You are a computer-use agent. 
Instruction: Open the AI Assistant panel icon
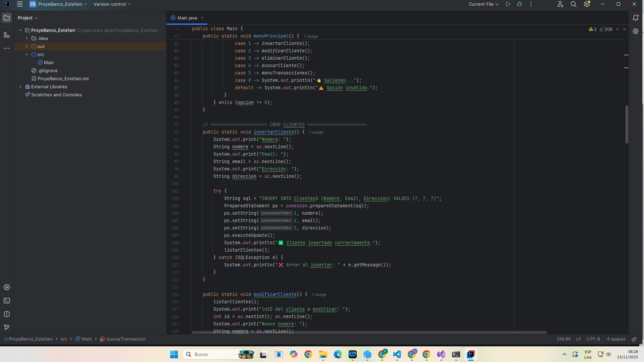[x=635, y=31]
